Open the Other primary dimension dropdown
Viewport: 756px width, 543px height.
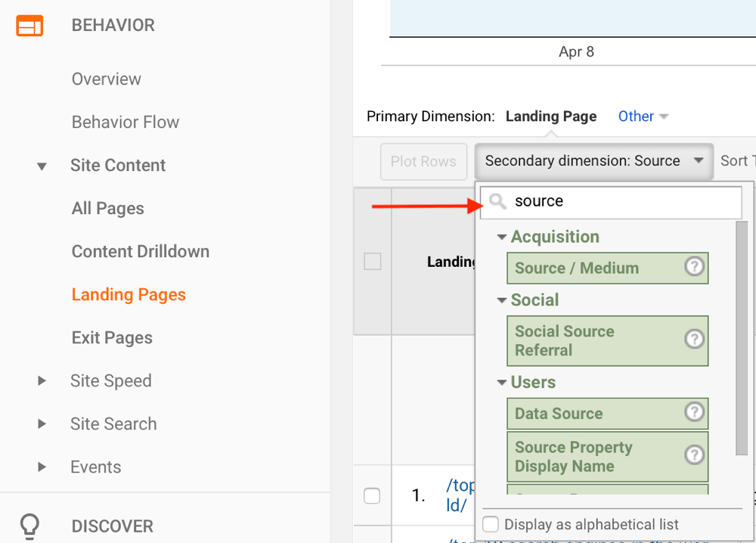(643, 116)
